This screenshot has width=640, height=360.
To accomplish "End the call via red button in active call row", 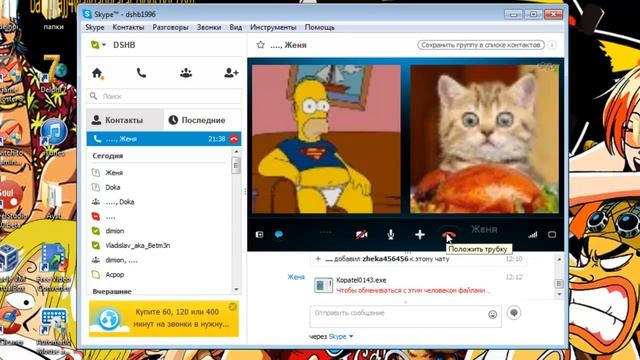I will pyautogui.click(x=234, y=139).
